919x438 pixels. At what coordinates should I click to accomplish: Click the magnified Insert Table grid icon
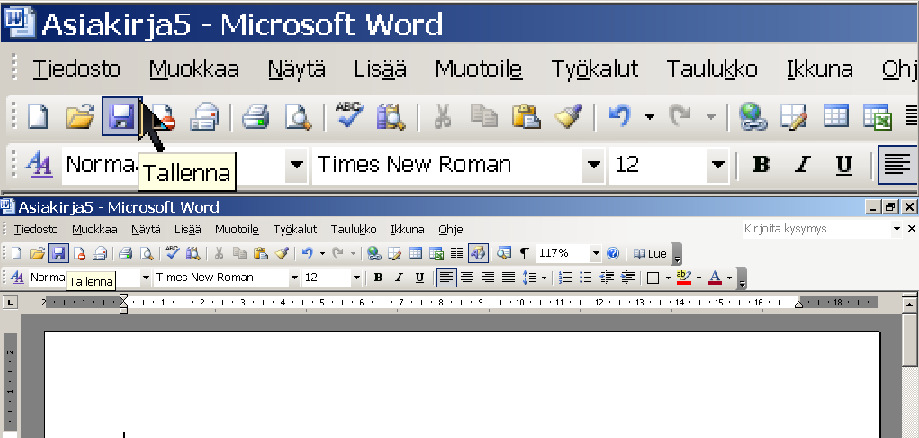[x=836, y=116]
